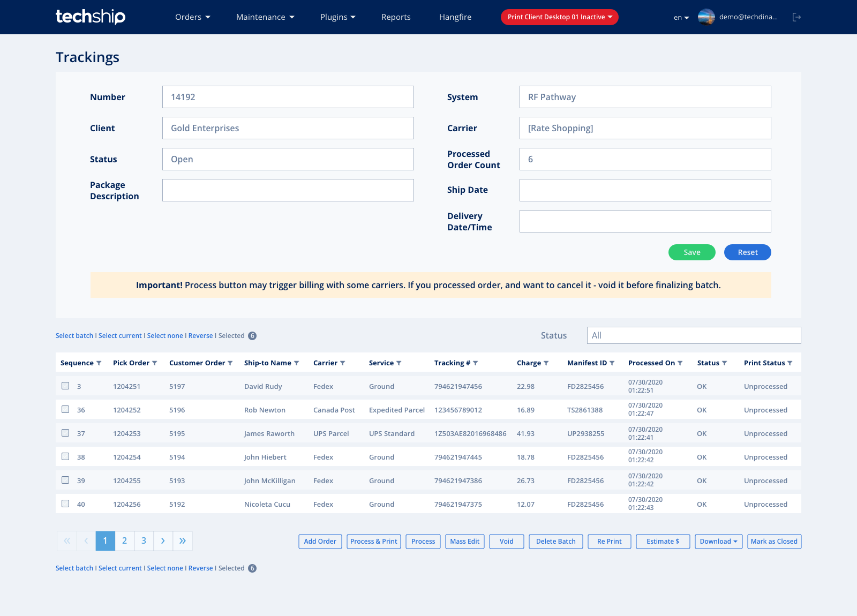This screenshot has width=857, height=616.
Task: Filter the Carrier column
Action: point(343,363)
